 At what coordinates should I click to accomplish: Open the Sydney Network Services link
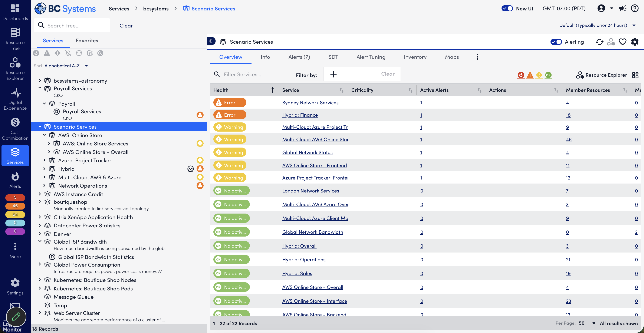click(x=310, y=102)
